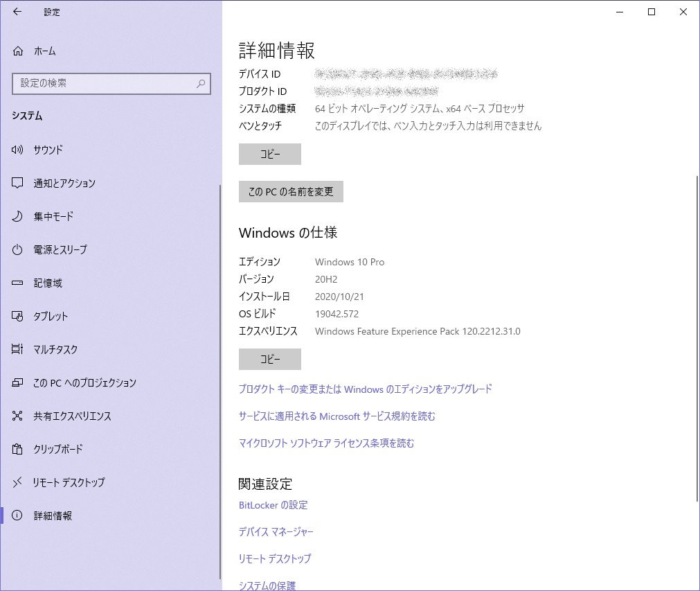
Task: Copy Windows specifications with lower コピー button
Action: tap(269, 359)
